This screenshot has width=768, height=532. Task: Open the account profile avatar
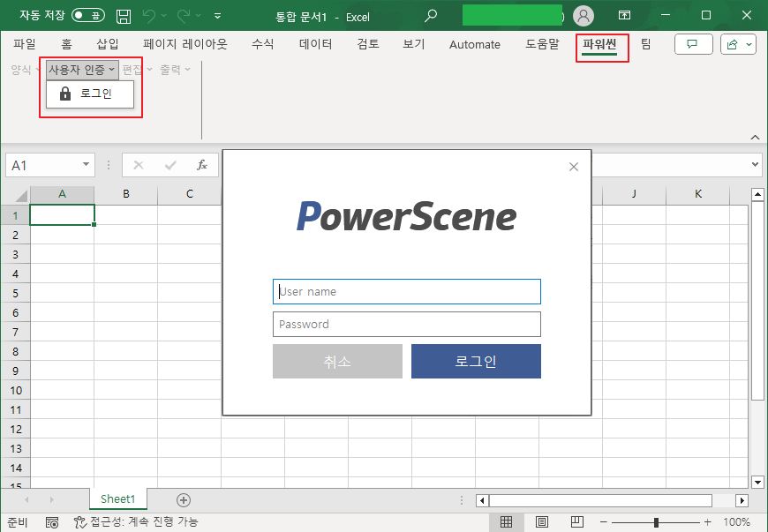pos(583,16)
